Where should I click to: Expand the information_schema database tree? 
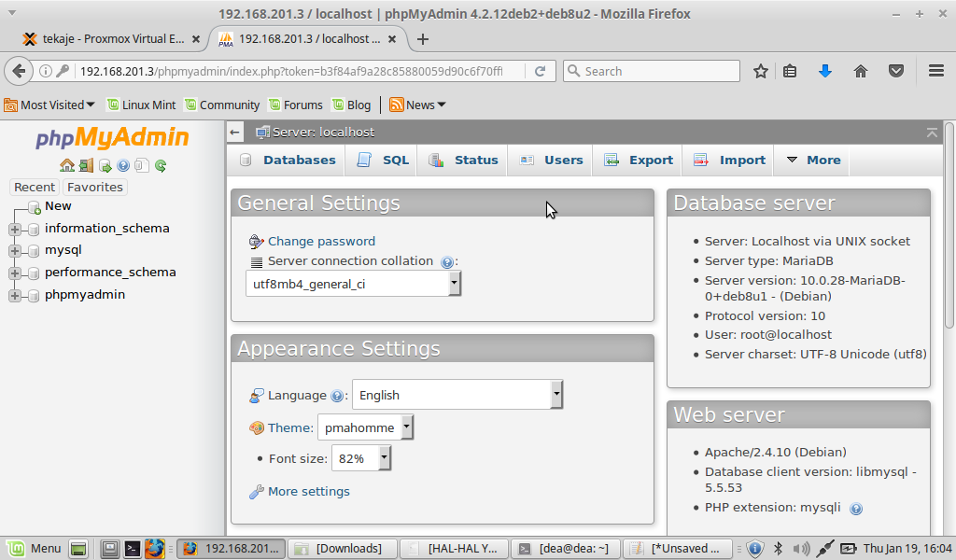(15, 229)
